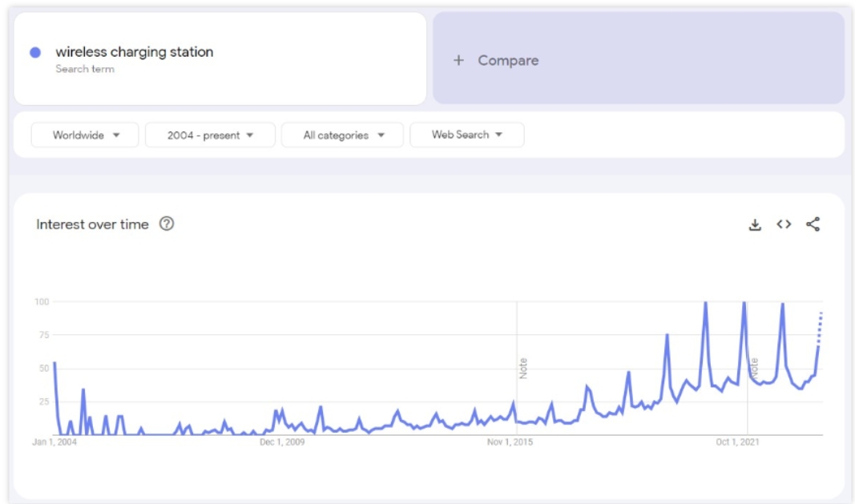
Task: Open the '2004 - present' time range dropdown
Action: (210, 135)
